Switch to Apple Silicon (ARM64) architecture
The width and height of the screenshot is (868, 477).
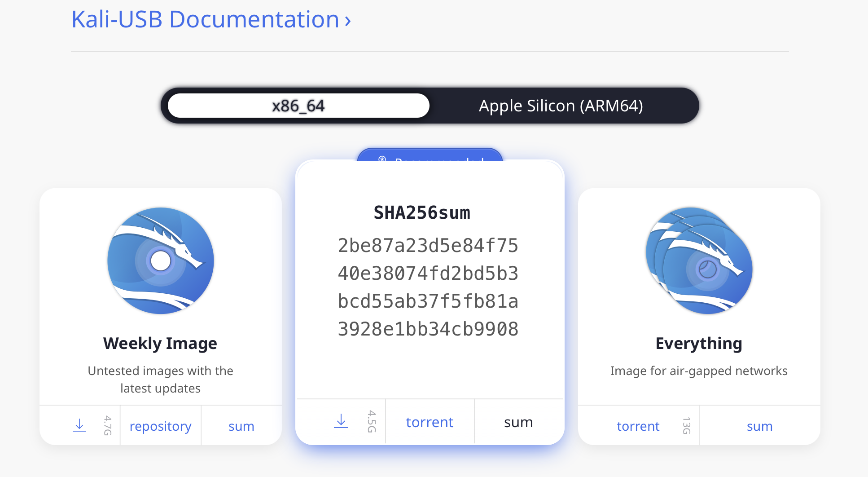tap(561, 106)
